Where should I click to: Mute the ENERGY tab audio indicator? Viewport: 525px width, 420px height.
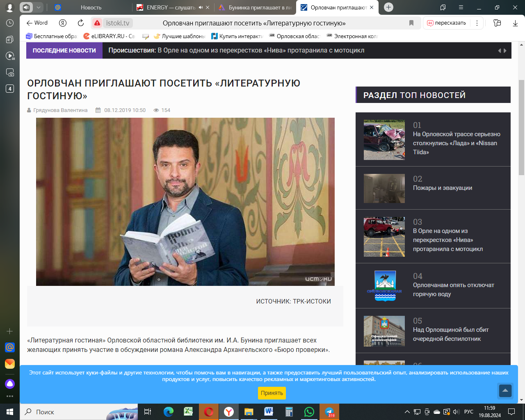pyautogui.click(x=201, y=7)
